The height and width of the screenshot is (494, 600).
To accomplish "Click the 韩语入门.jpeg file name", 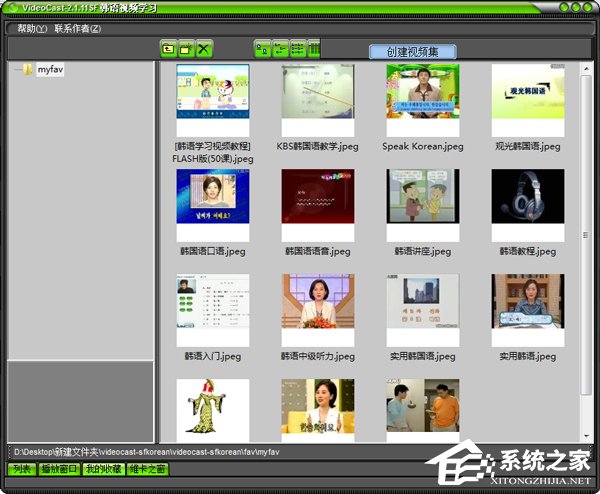I will pos(213,357).
